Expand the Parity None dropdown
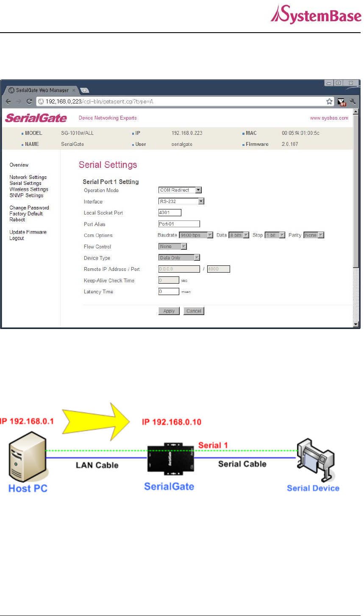The height and width of the screenshot is (616, 364). tap(314, 235)
